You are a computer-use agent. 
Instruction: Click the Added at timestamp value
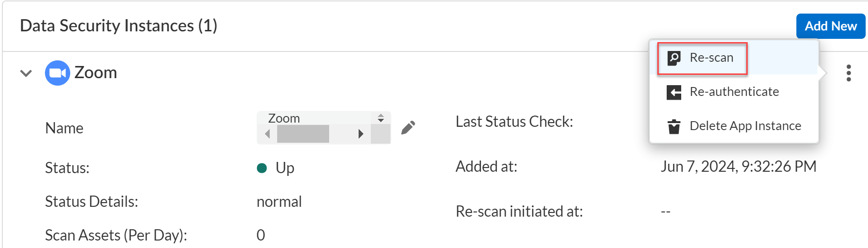click(x=738, y=167)
